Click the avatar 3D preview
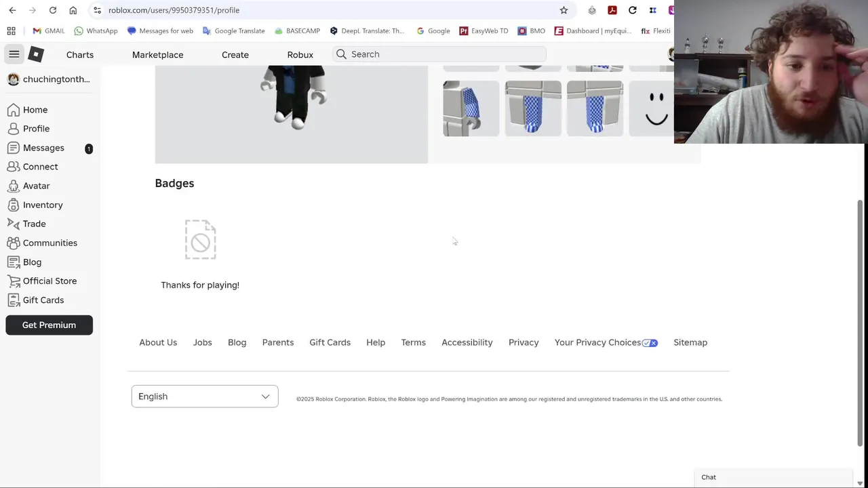Screen dimensions: 868x488 292,115
